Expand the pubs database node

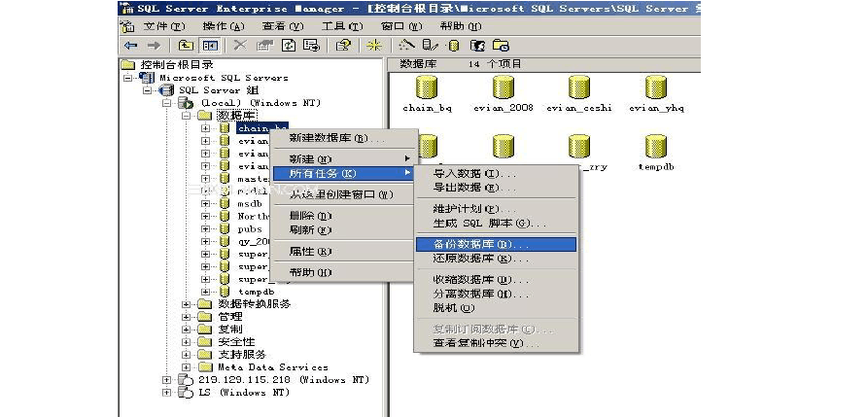click(205, 228)
